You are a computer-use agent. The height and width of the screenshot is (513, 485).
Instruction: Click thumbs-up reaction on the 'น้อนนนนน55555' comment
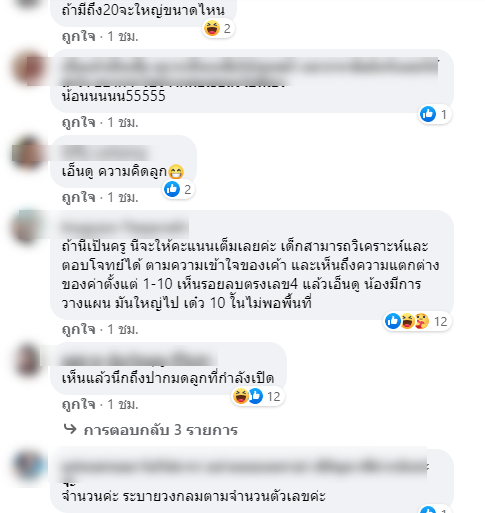[x=428, y=114]
